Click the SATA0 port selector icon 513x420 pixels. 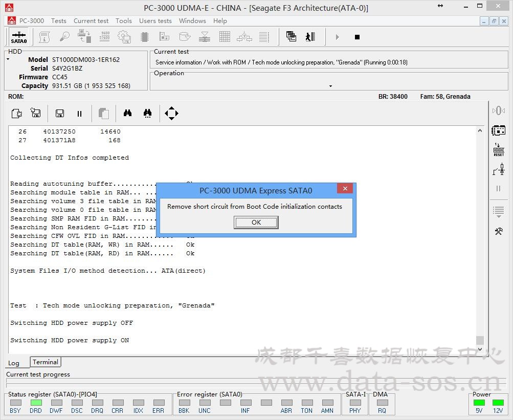19,37
